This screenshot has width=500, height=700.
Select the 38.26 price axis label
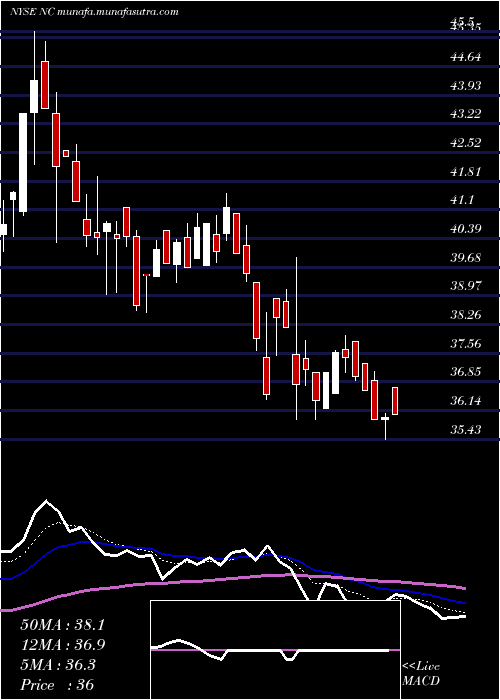(466, 315)
